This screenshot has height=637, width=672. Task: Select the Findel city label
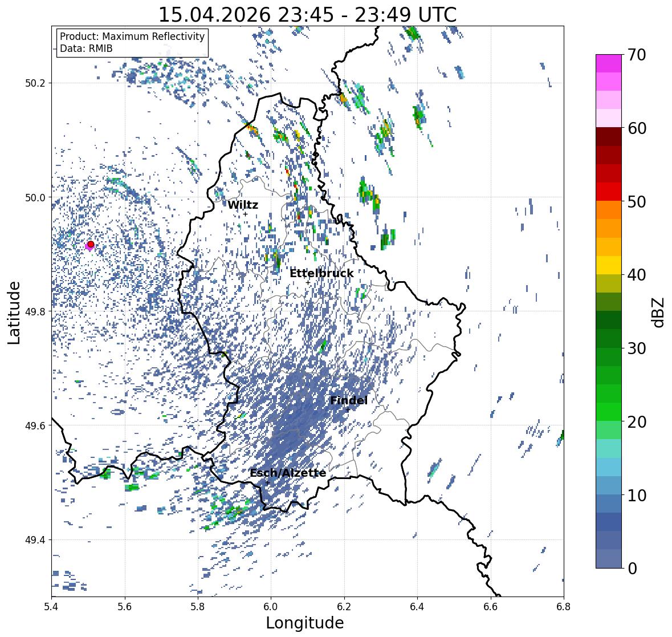348,400
